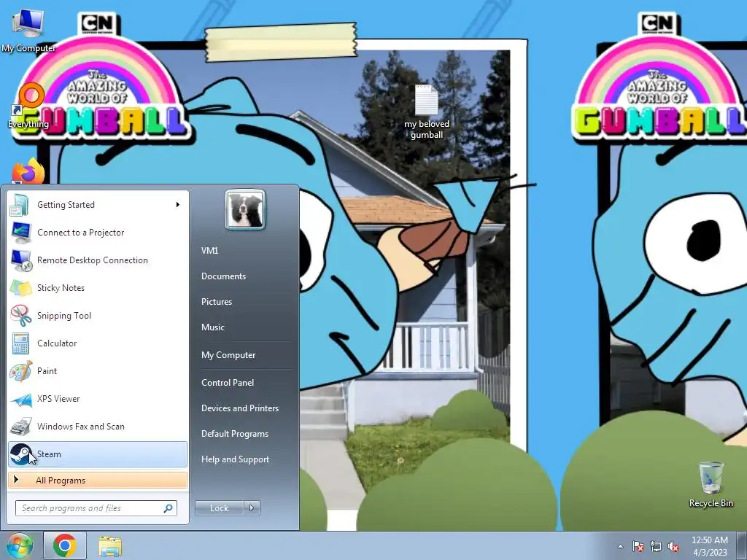Screen dimensions: 747x560
Task: Open Google Chrome from the taskbar
Action: click(x=65, y=545)
